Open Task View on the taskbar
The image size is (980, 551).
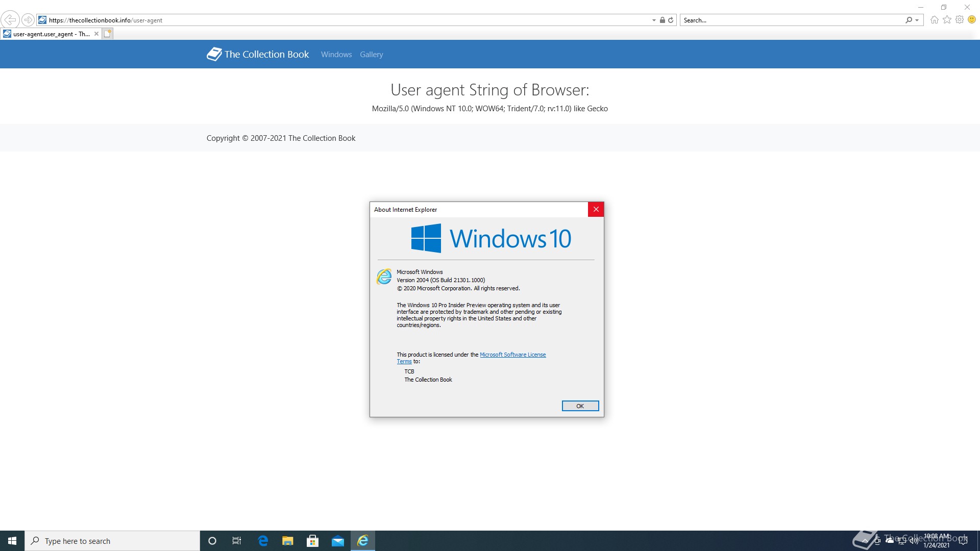pos(237,541)
